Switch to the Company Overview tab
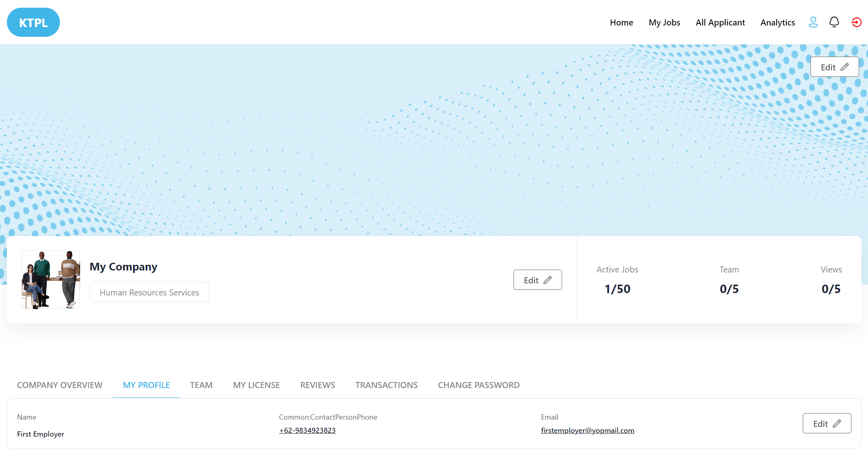This screenshot has height=456, width=868. 59,385
